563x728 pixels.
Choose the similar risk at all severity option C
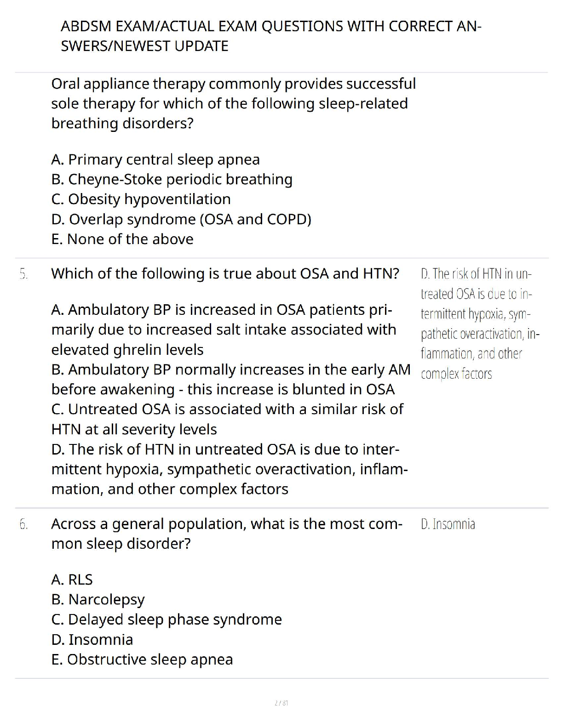(x=227, y=419)
